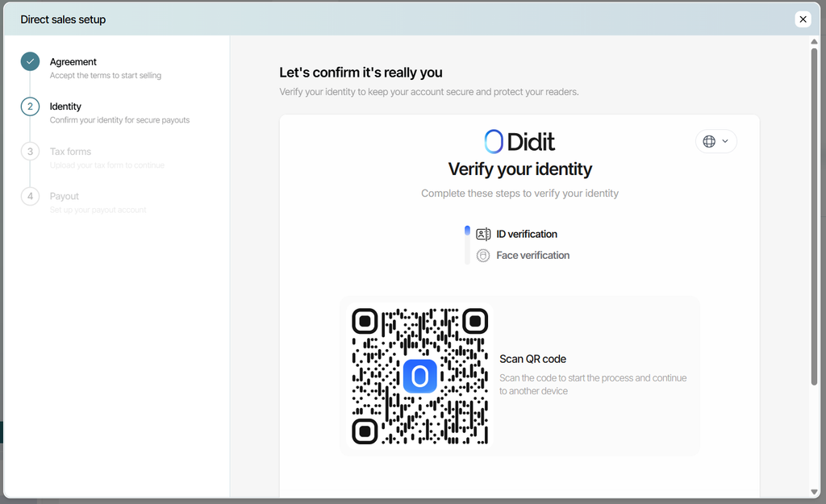Open the Payout step
826x504 pixels.
[x=65, y=197]
